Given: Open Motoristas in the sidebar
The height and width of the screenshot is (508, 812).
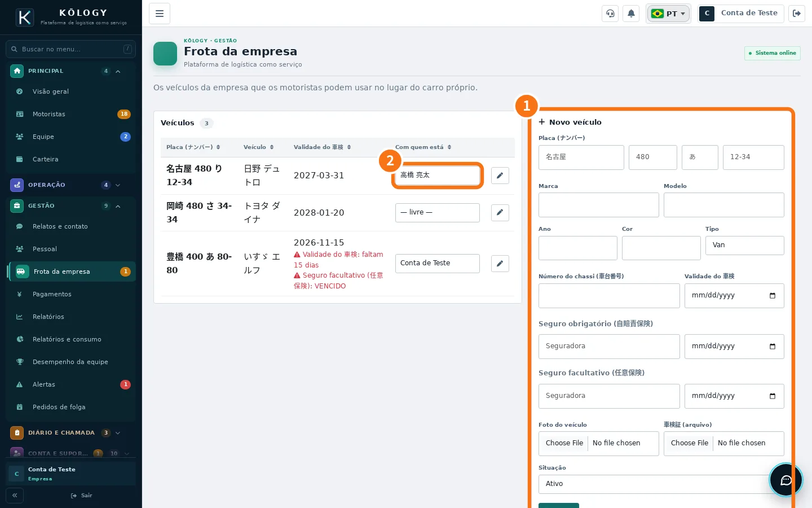Looking at the screenshot, I should point(71,114).
